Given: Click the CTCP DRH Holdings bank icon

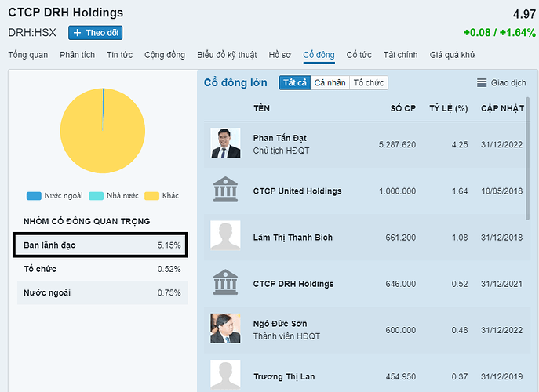Looking at the screenshot, I should coord(225,282).
